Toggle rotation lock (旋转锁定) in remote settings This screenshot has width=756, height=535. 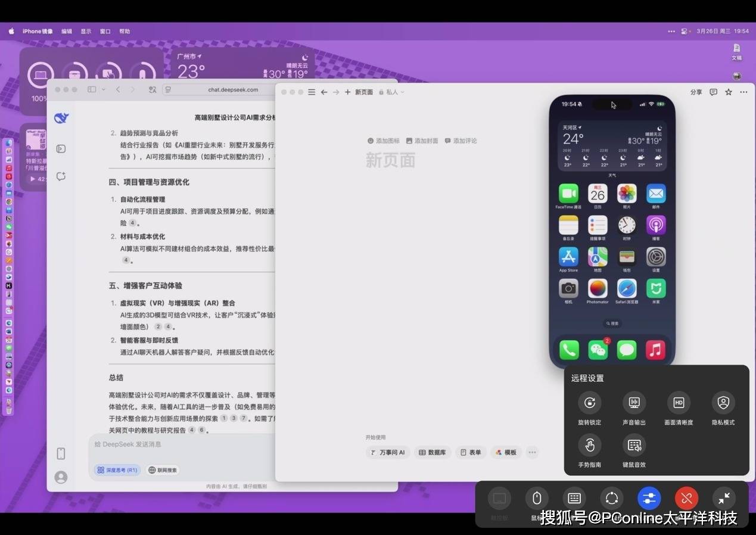589,403
